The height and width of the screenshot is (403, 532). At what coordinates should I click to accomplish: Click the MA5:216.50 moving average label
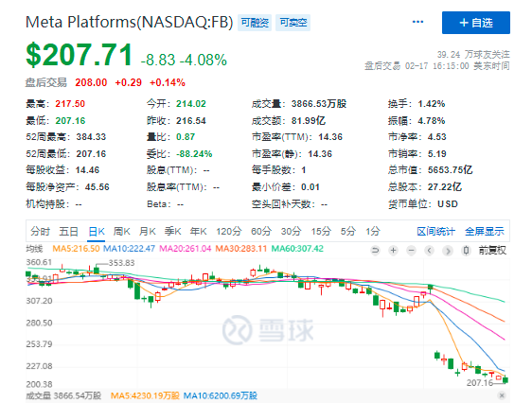76,249
